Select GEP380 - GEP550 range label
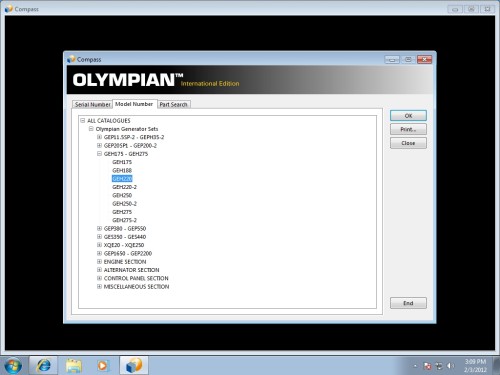500x375 pixels. (125, 229)
